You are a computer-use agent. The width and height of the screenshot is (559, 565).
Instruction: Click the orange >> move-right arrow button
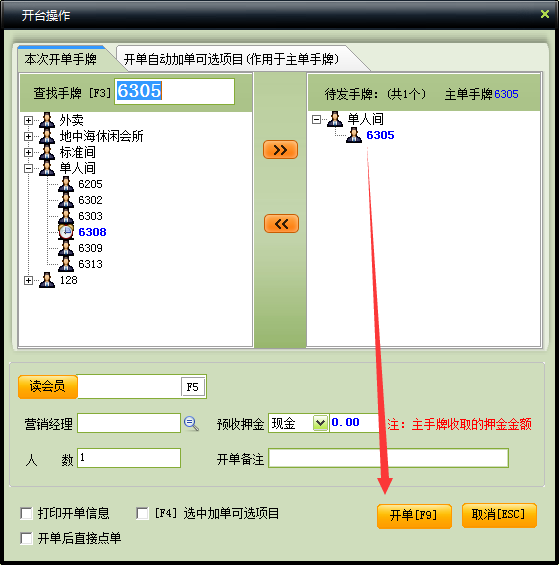[280, 150]
